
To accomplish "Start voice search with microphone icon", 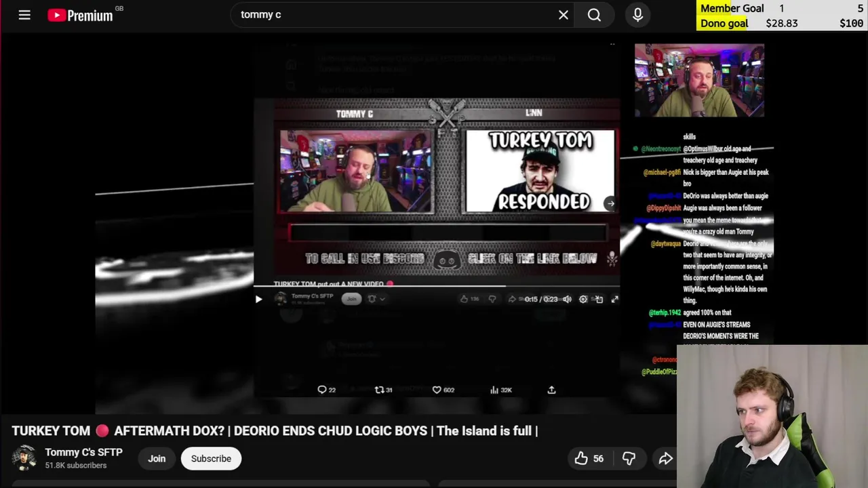I will (x=637, y=14).
